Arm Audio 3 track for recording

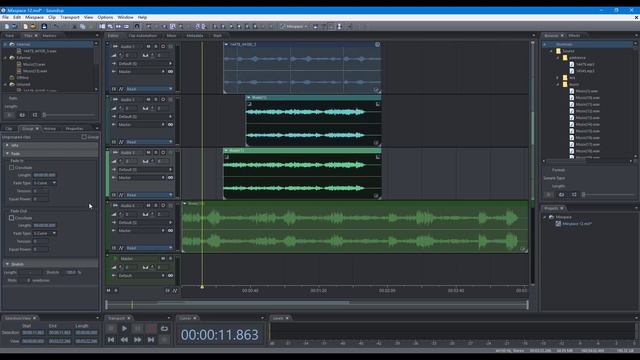point(163,153)
